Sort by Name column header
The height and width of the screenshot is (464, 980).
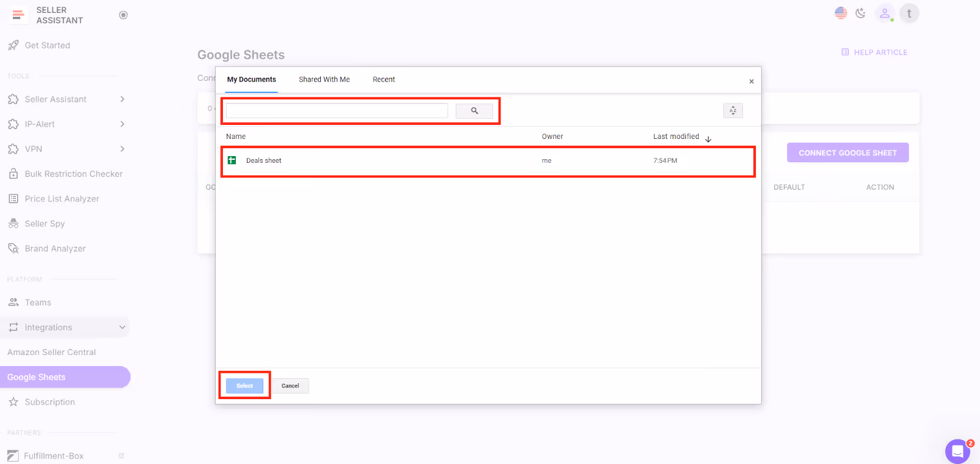click(236, 137)
